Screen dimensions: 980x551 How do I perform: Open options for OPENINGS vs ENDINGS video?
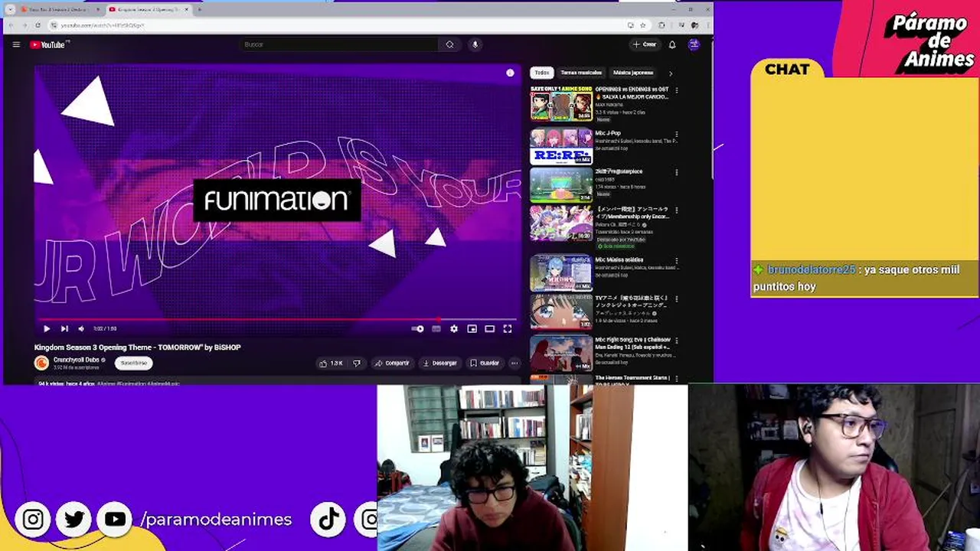pos(676,90)
